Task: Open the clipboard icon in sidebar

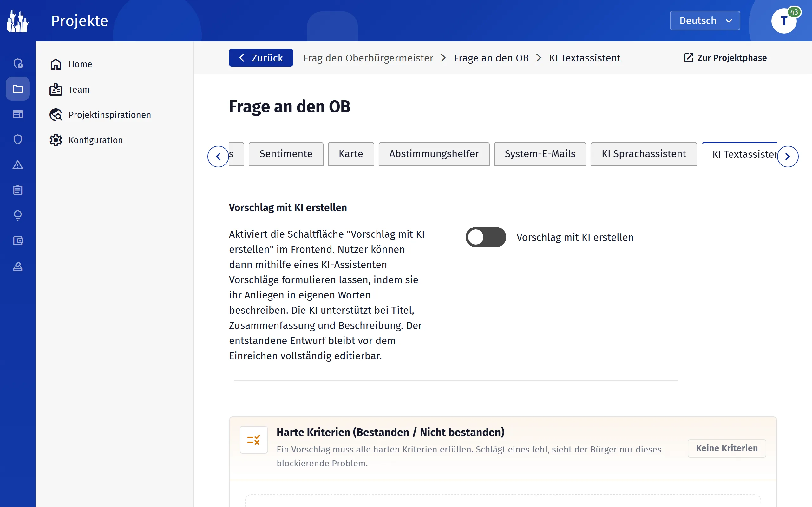Action: click(x=17, y=190)
